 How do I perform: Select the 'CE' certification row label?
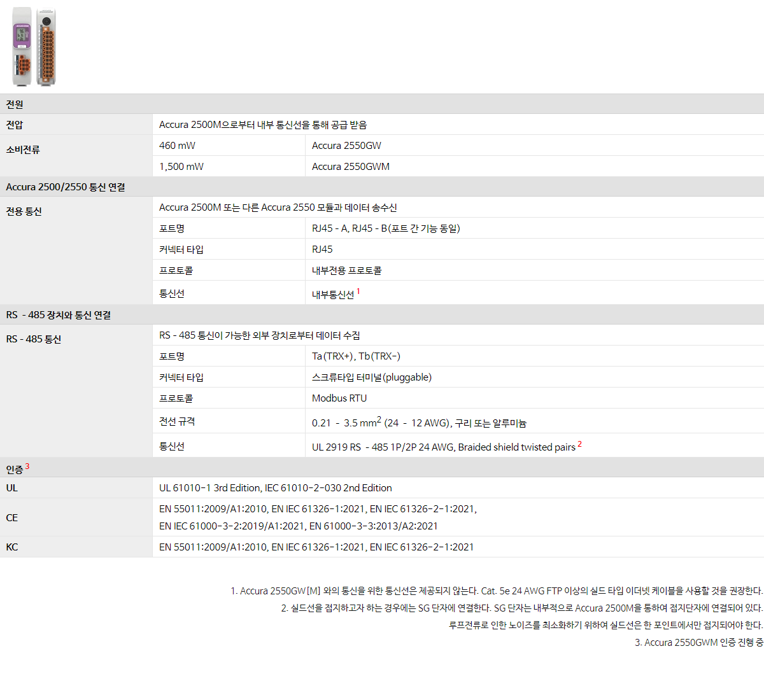(x=12, y=517)
